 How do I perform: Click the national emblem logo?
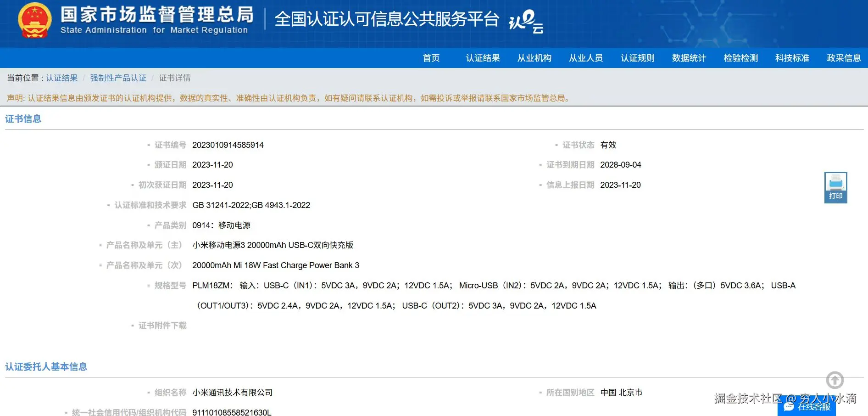(34, 21)
